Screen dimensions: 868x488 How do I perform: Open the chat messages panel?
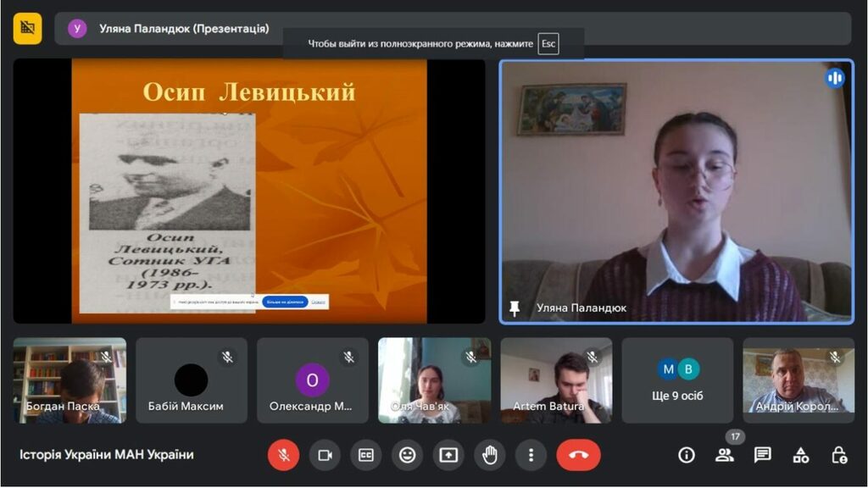pyautogui.click(x=763, y=455)
